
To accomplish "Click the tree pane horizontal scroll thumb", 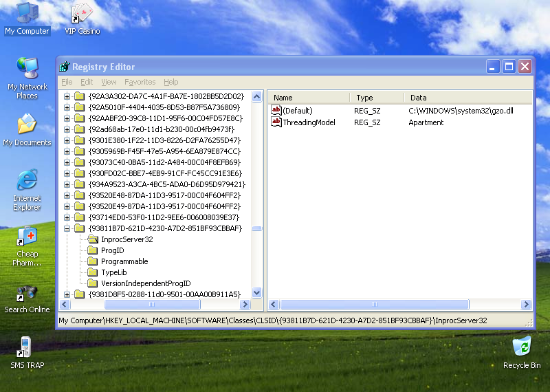I will click(152, 304).
